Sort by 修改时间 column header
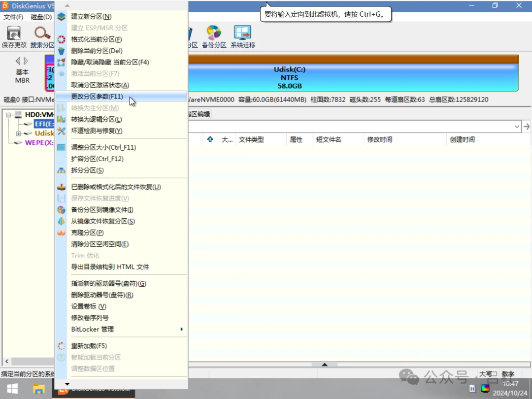This screenshot has height=399, width=532. tap(380, 140)
